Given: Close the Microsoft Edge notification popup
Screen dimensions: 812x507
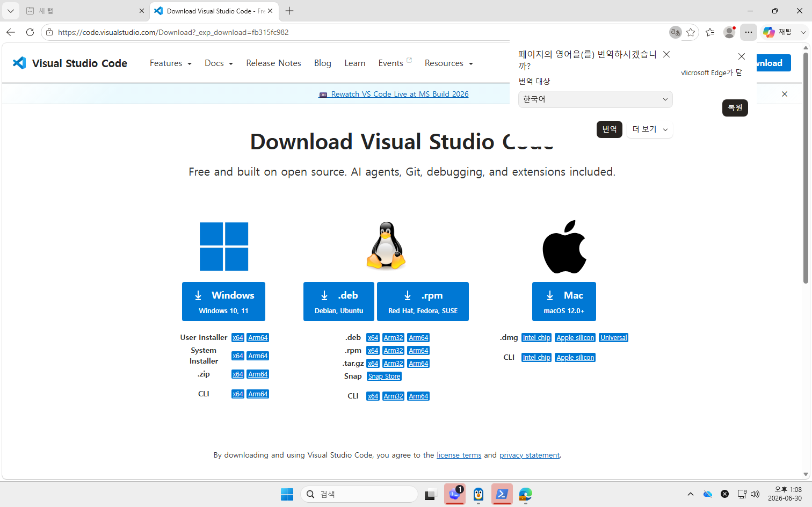Looking at the screenshot, I should click(742, 56).
